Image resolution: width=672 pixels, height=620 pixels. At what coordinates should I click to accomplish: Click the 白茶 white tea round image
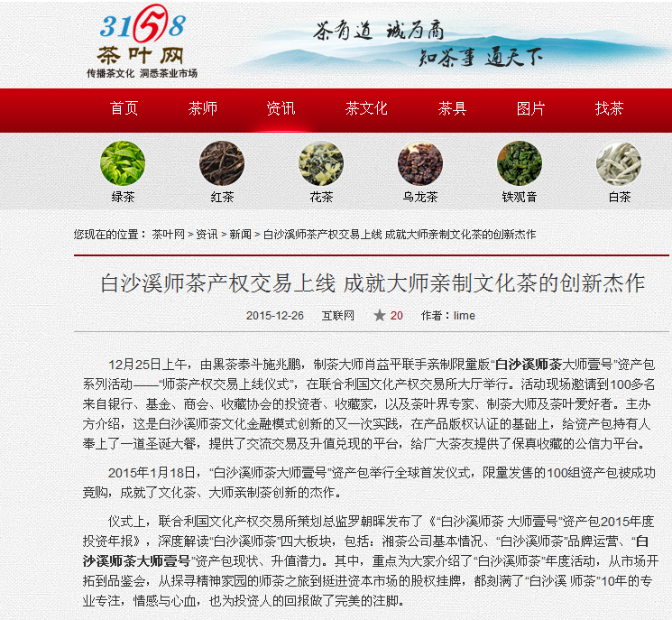[x=619, y=163]
